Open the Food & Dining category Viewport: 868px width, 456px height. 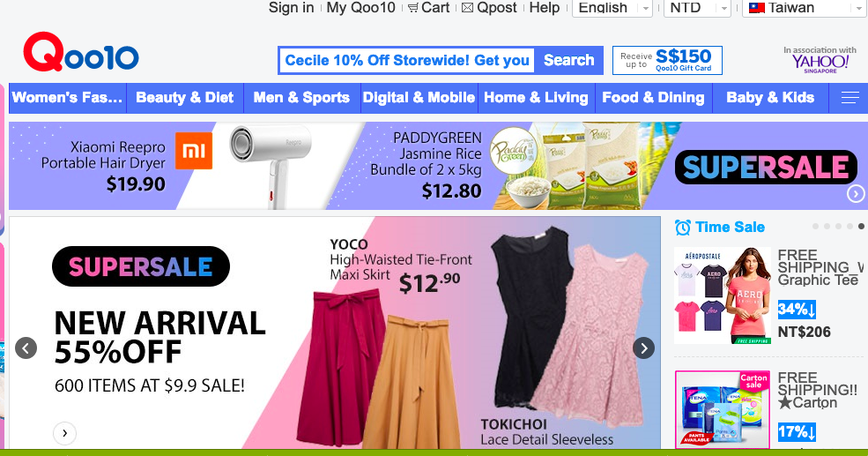(x=653, y=98)
